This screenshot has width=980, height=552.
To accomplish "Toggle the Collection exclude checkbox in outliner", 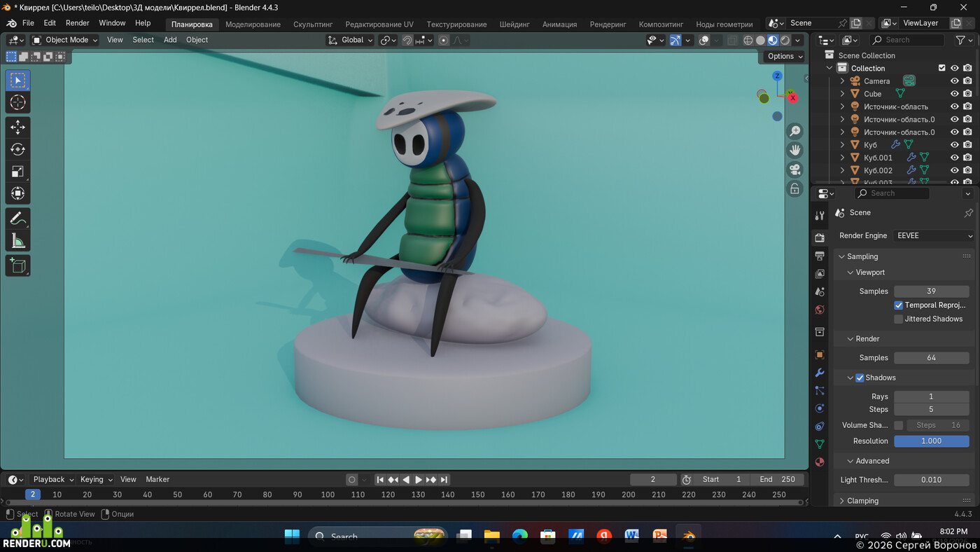I will pos(941,69).
